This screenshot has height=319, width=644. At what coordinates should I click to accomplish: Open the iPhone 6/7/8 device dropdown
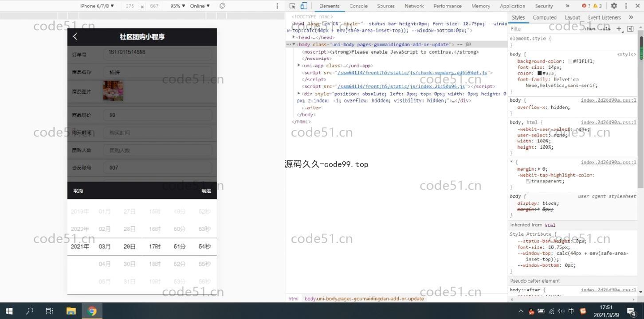pos(97,6)
